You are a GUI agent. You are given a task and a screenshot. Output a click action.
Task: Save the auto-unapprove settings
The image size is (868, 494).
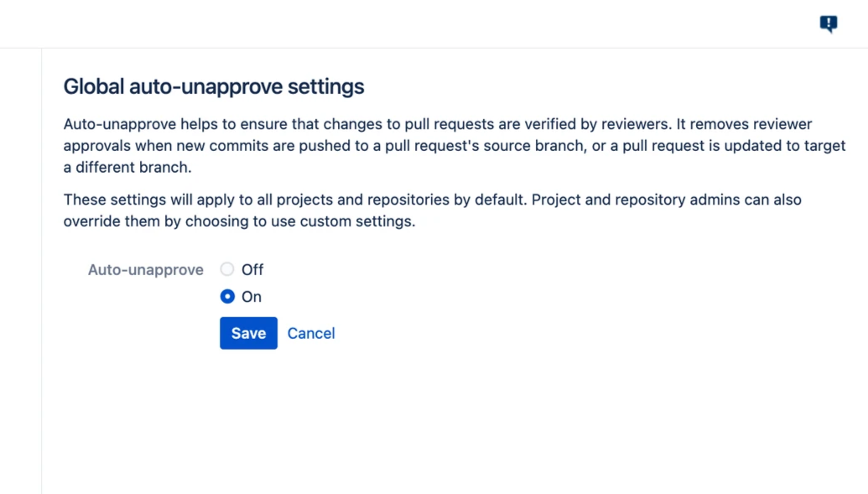tap(248, 333)
